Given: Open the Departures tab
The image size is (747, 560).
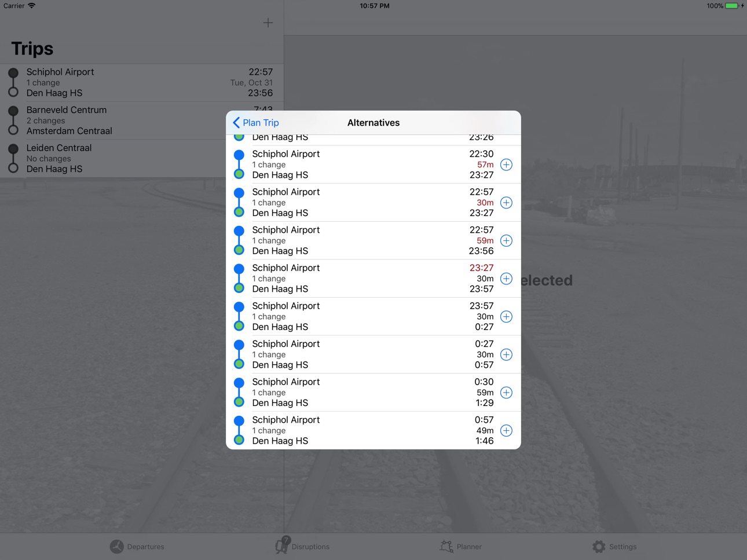Looking at the screenshot, I should (x=137, y=547).
